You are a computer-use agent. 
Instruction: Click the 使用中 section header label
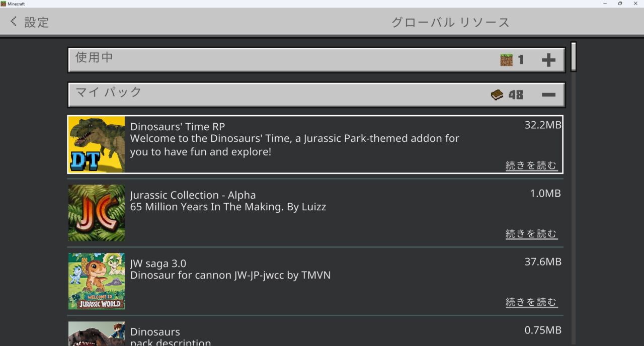tap(94, 57)
